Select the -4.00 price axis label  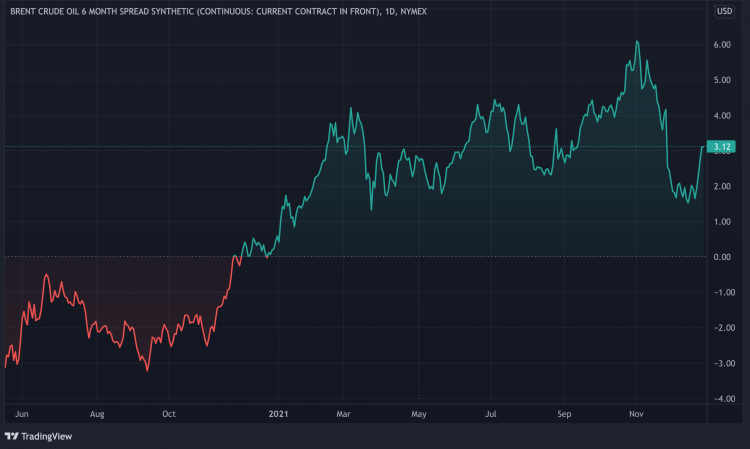point(724,399)
